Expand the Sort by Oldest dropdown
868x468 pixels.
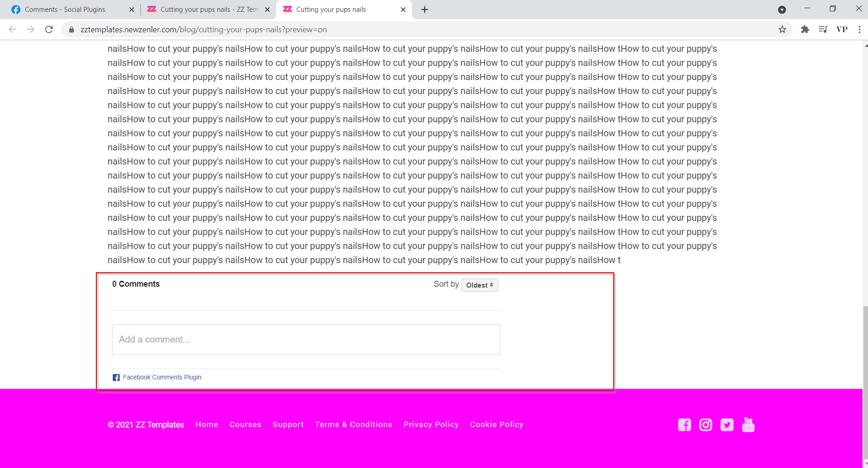(479, 285)
